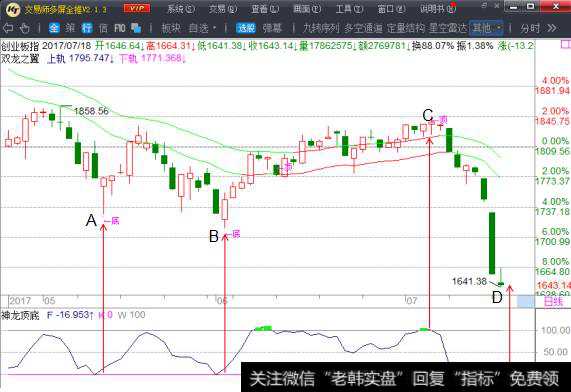The image size is (571, 392).
Task: Click the 创业板指 index name
Action: 20,46
